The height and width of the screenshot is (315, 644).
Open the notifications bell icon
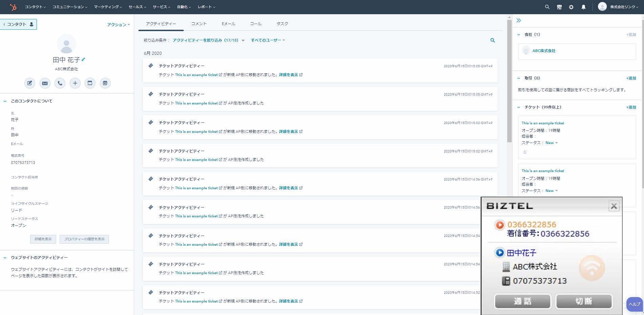(583, 7)
